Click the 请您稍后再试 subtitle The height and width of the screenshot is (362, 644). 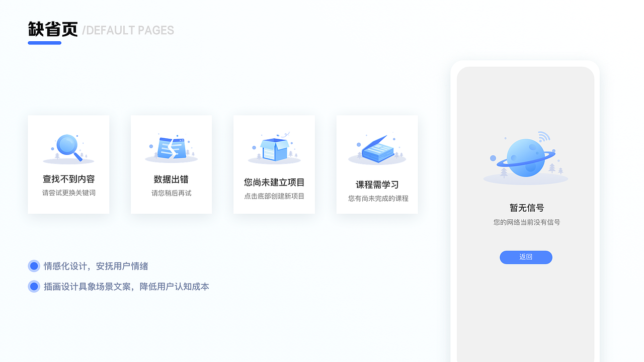click(x=172, y=193)
